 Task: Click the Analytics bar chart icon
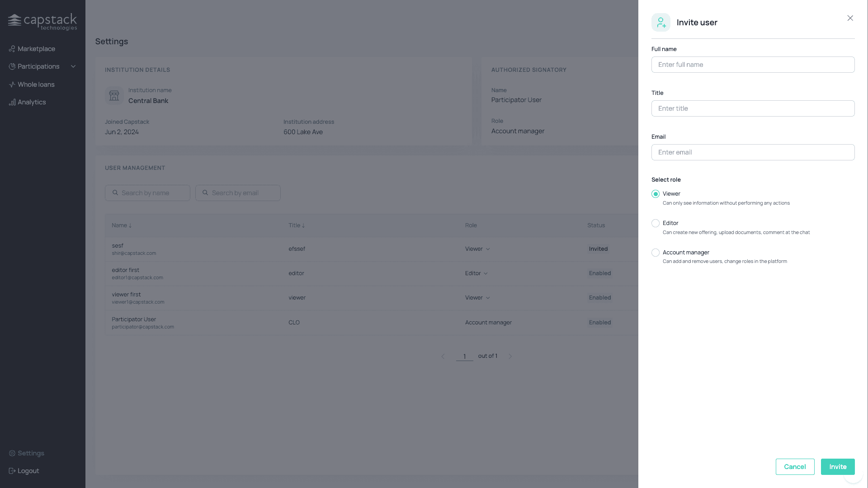12,102
